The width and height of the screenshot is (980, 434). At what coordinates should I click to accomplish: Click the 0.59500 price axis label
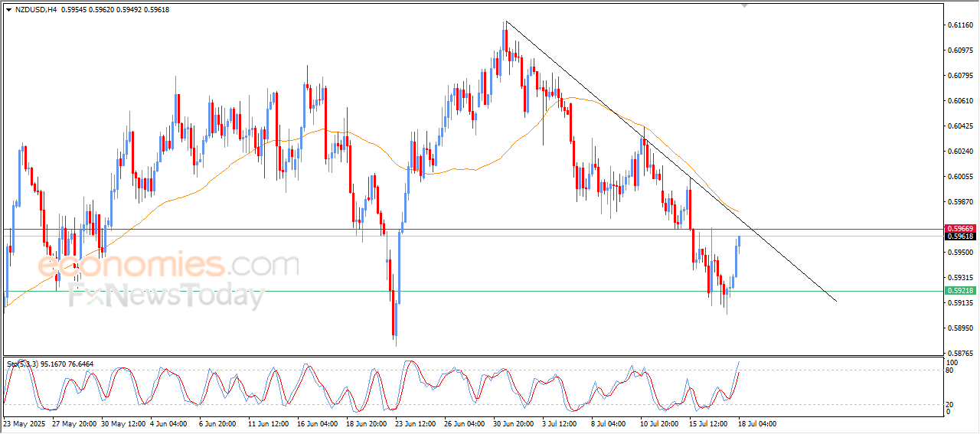point(959,253)
